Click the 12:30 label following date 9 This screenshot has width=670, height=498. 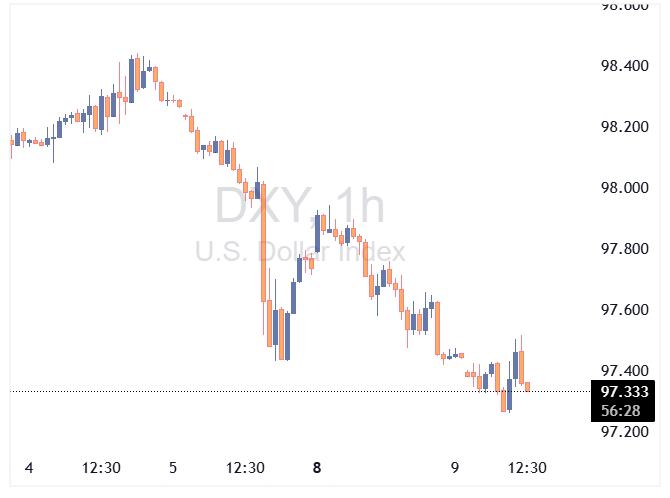click(x=527, y=468)
